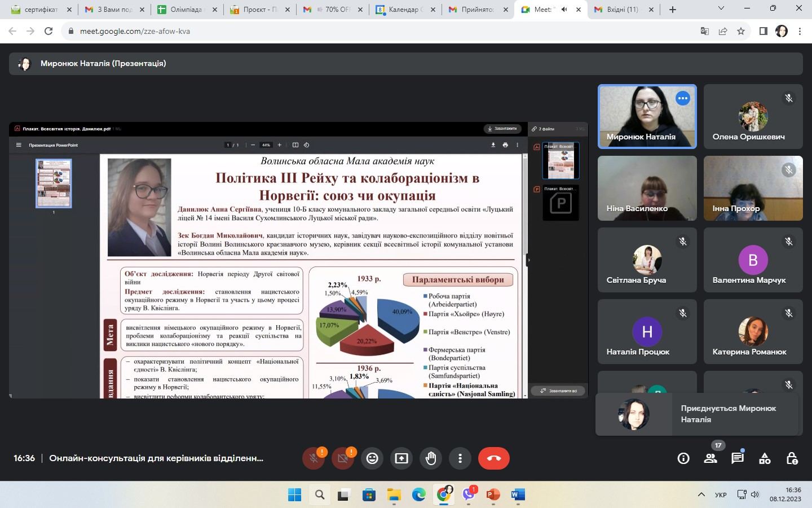Viewport: 812px width, 508px height.
Task: Leave the call with red hang-up button
Action: (x=493, y=458)
